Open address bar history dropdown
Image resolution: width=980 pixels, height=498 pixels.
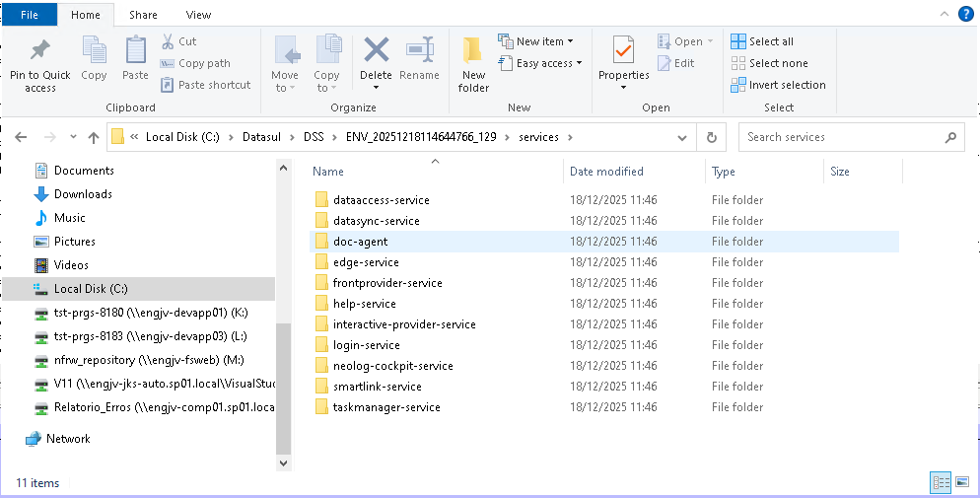point(684,137)
